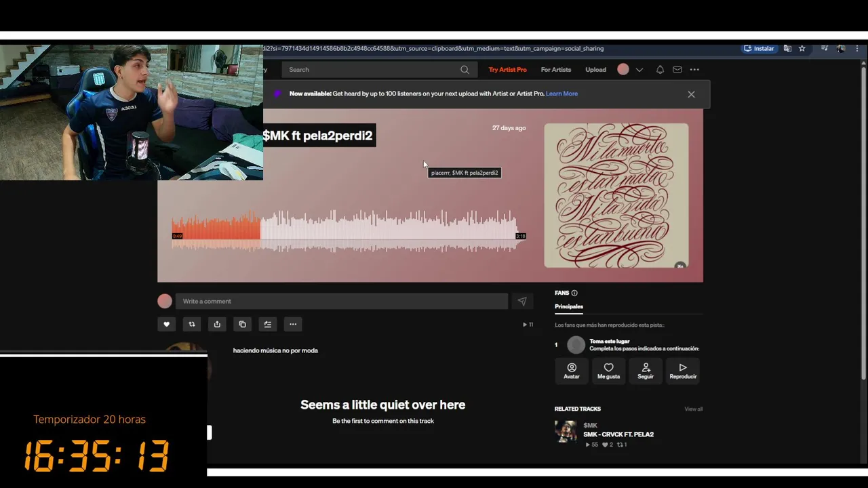This screenshot has width=868, height=488.
Task: Open the For Artists menu item
Action: pyautogui.click(x=556, y=69)
